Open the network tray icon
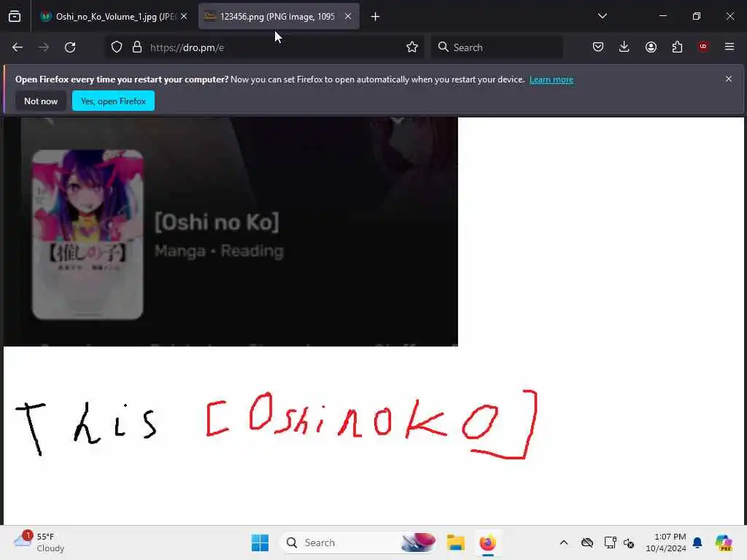 pos(611,542)
